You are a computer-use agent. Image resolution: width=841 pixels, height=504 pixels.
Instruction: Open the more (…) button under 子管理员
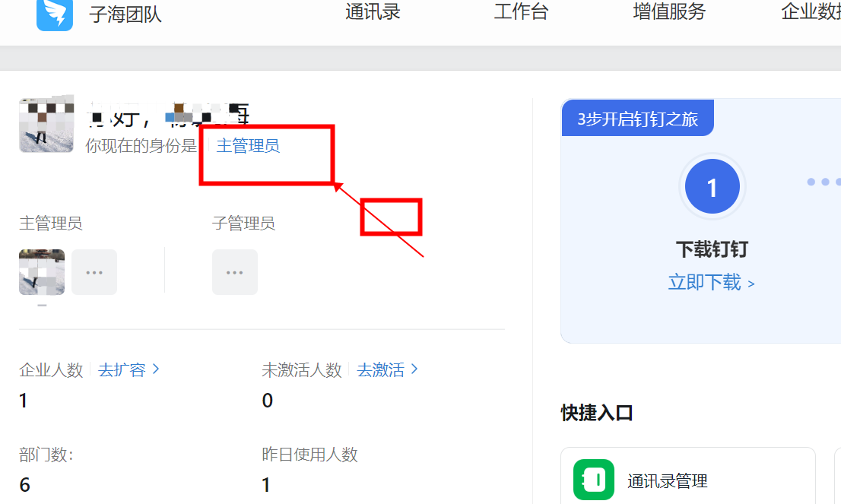click(235, 272)
